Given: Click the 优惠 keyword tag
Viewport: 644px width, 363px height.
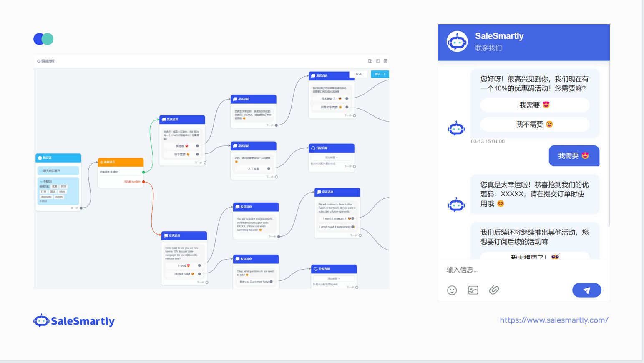Looking at the screenshot, I should 55,187.
